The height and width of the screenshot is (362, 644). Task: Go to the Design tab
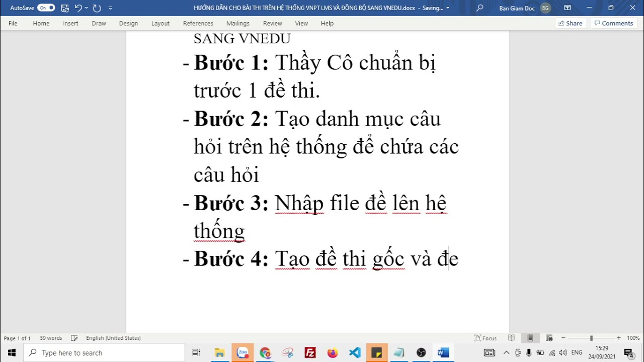tap(128, 23)
